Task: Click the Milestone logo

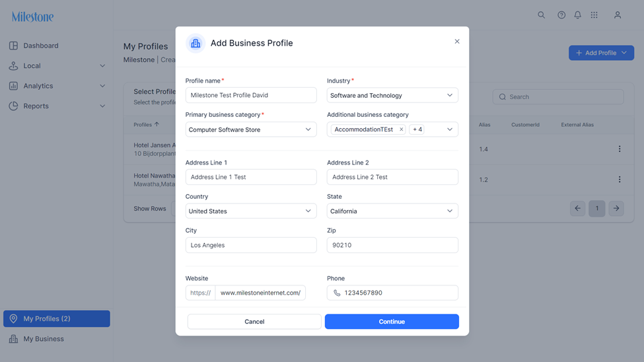Action: tap(32, 17)
